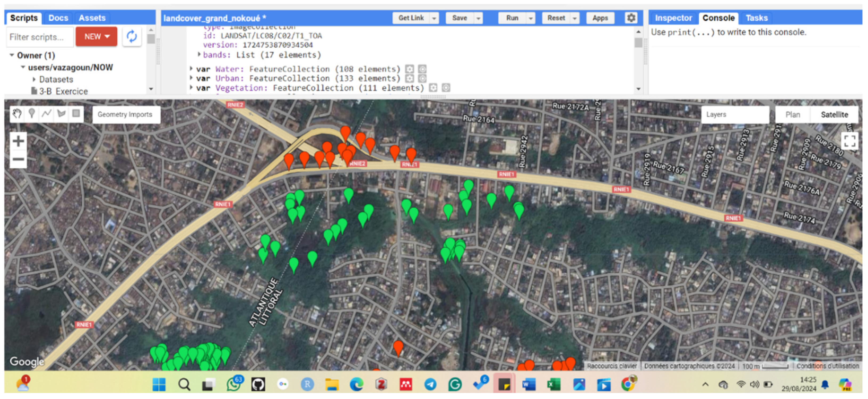Screen dimensions: 868x399
Task: Zoom in on the map
Action: [x=18, y=141]
